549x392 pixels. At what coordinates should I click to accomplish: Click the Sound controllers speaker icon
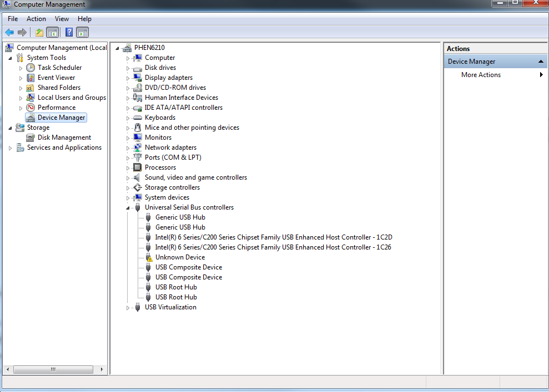[138, 177]
